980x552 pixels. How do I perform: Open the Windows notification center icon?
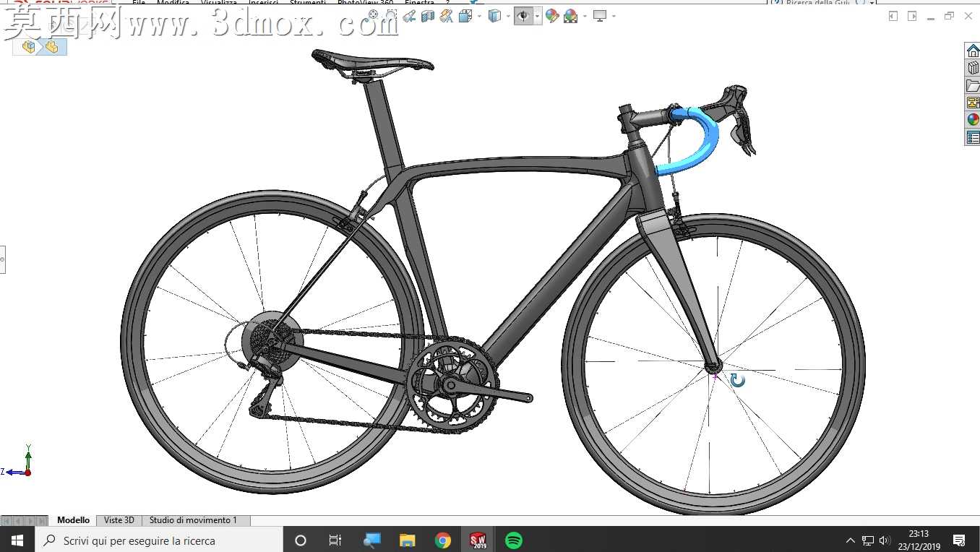(959, 540)
